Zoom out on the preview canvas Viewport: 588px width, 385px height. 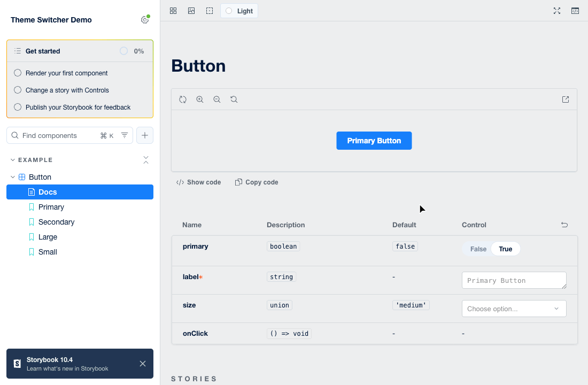(216, 99)
